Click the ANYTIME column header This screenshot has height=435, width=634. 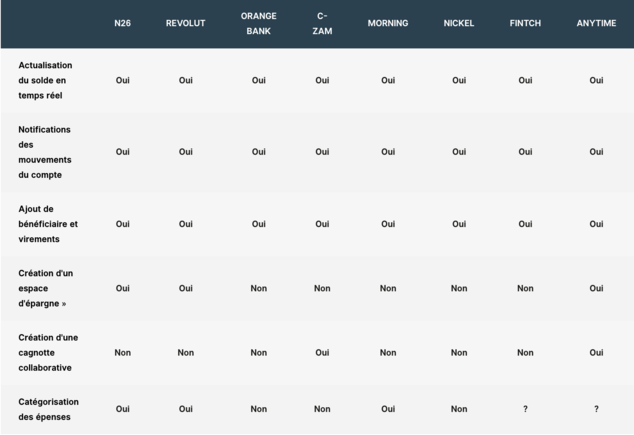pyautogui.click(x=596, y=23)
